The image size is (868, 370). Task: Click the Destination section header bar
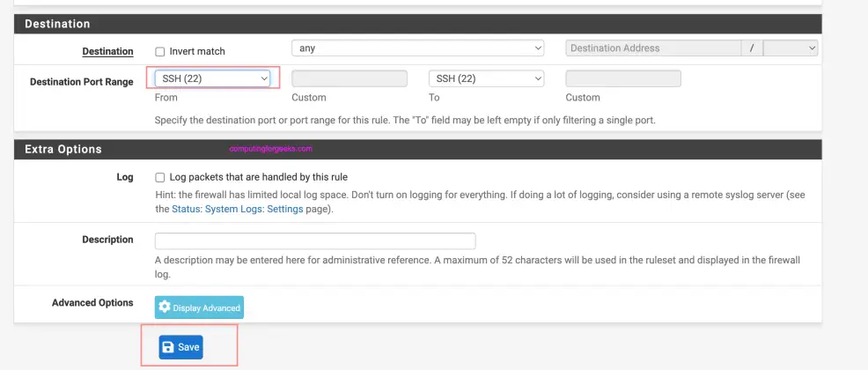pos(418,24)
